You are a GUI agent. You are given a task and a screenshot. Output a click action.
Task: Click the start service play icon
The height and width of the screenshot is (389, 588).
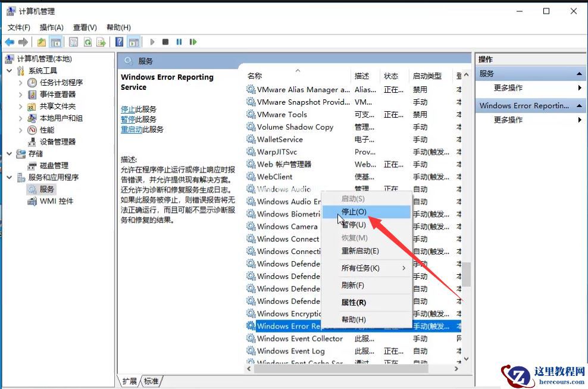(x=152, y=42)
